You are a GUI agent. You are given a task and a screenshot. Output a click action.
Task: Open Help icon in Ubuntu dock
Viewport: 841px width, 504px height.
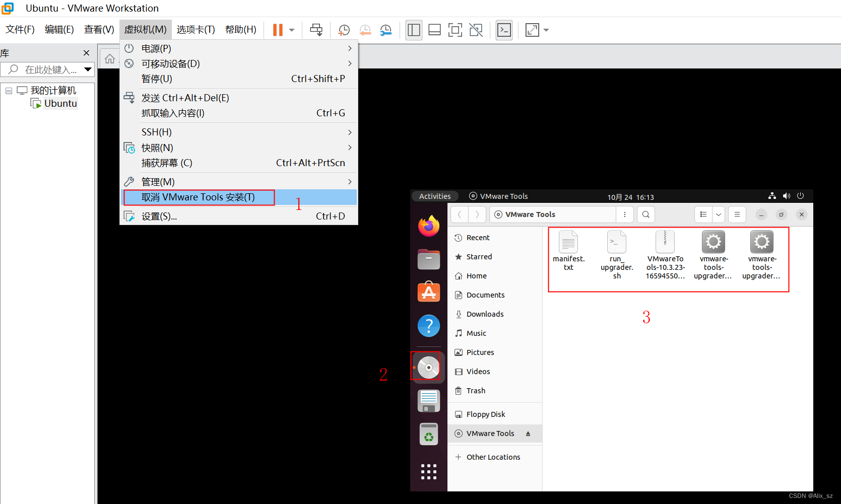point(429,326)
